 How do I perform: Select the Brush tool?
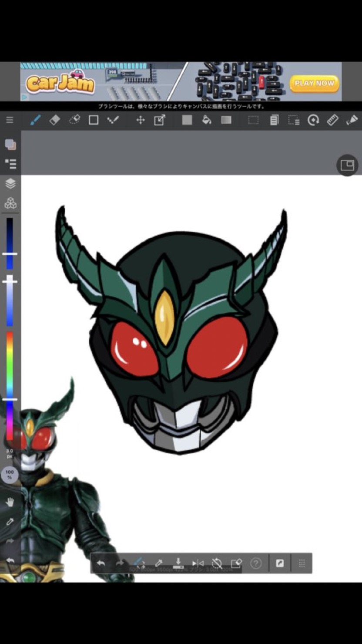[35, 120]
